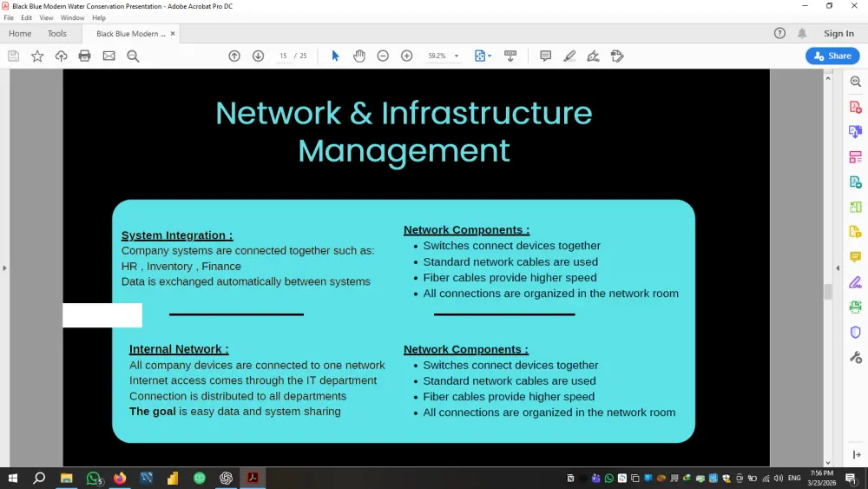The image size is (868, 489).
Task: Open Firefox from the taskbar
Action: pyautogui.click(x=120, y=478)
